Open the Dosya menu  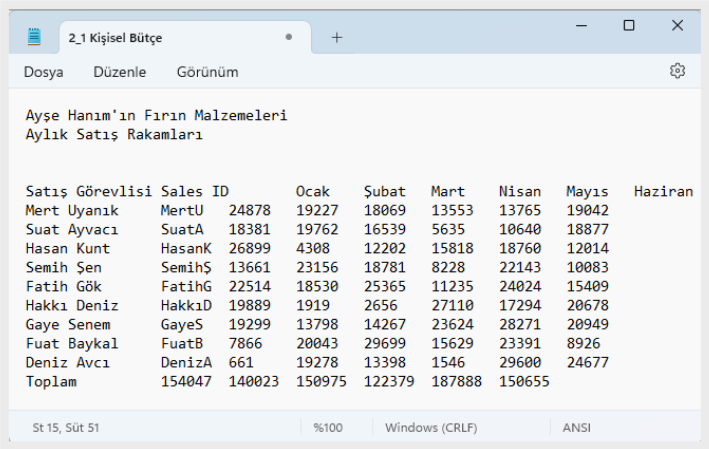point(43,72)
